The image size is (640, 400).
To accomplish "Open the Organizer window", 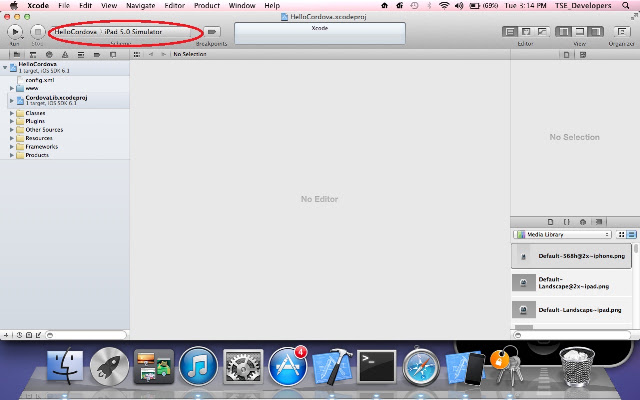I will [x=622, y=31].
